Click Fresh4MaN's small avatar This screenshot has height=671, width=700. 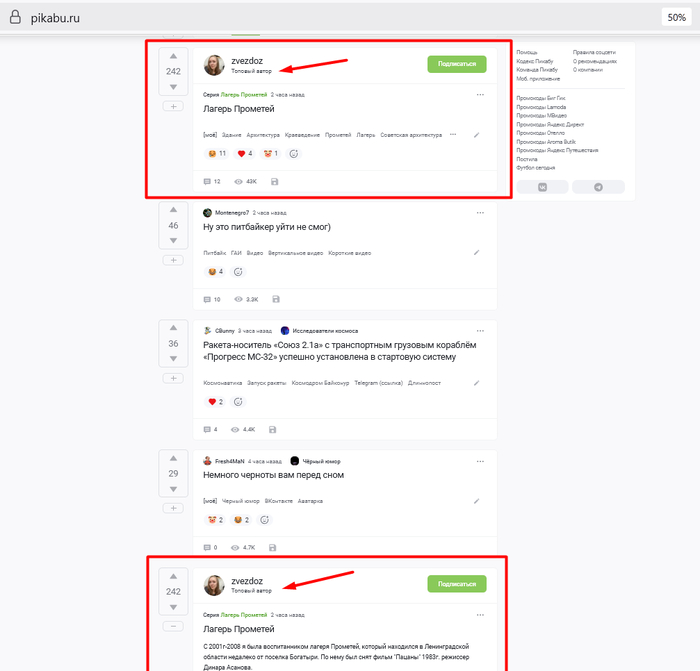click(207, 461)
